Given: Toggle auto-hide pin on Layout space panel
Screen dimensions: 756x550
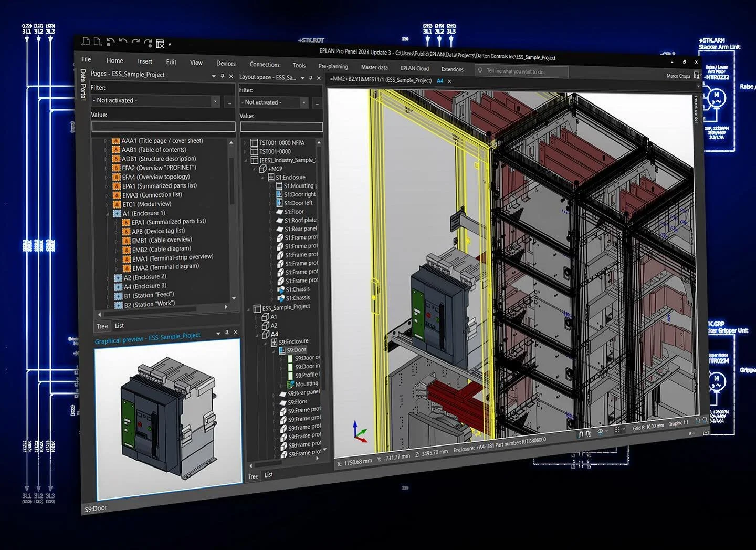Looking at the screenshot, I should pyautogui.click(x=311, y=78).
